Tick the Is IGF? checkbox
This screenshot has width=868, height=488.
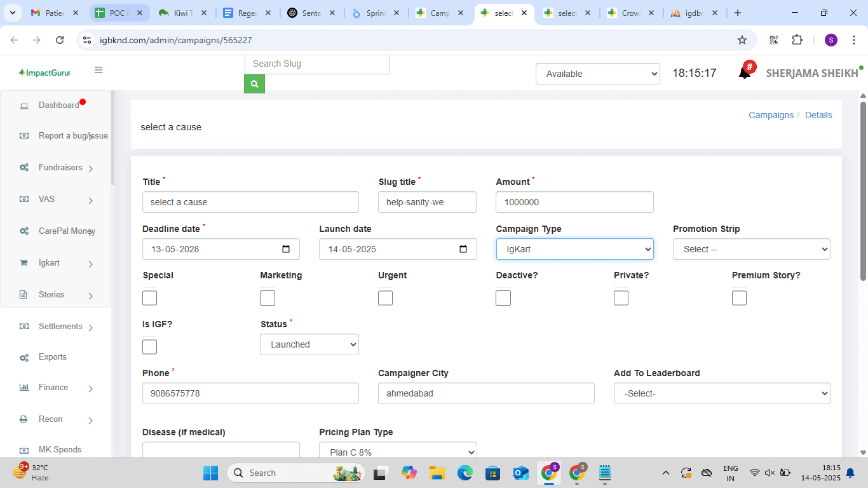[x=149, y=347]
